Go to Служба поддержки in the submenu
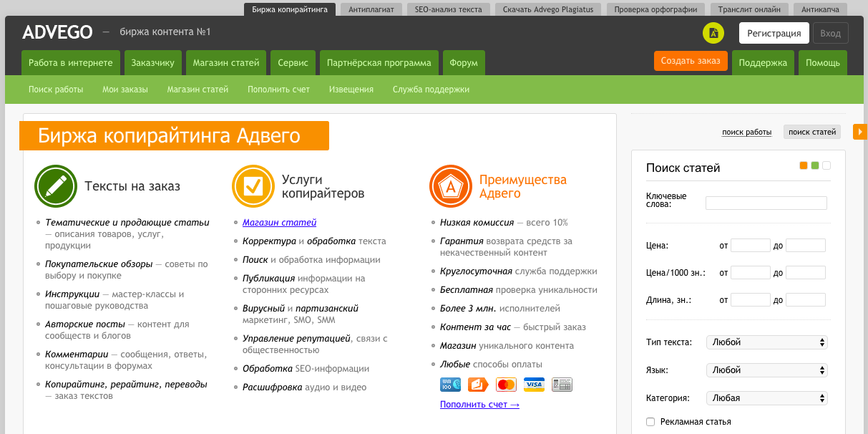Image resolution: width=868 pixels, height=434 pixels. click(x=431, y=90)
